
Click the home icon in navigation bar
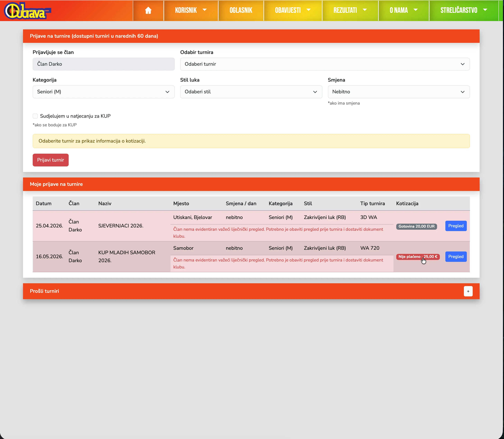click(x=148, y=10)
